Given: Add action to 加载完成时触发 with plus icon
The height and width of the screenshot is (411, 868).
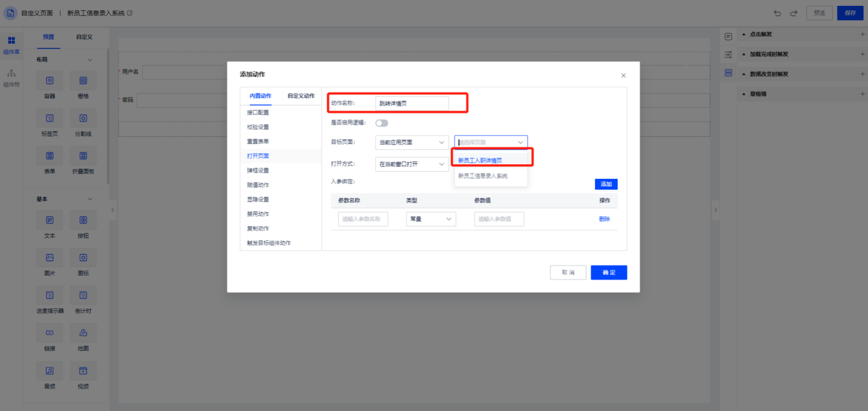Looking at the screenshot, I should 862,54.
